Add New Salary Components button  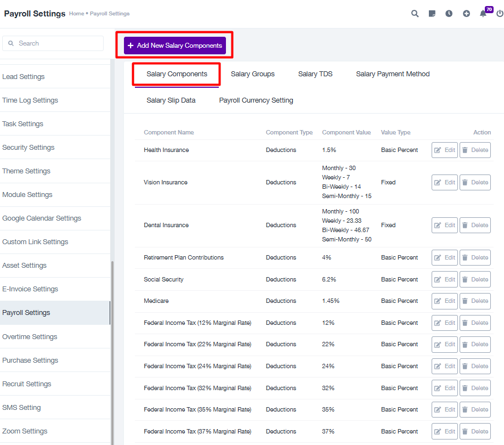[175, 46]
